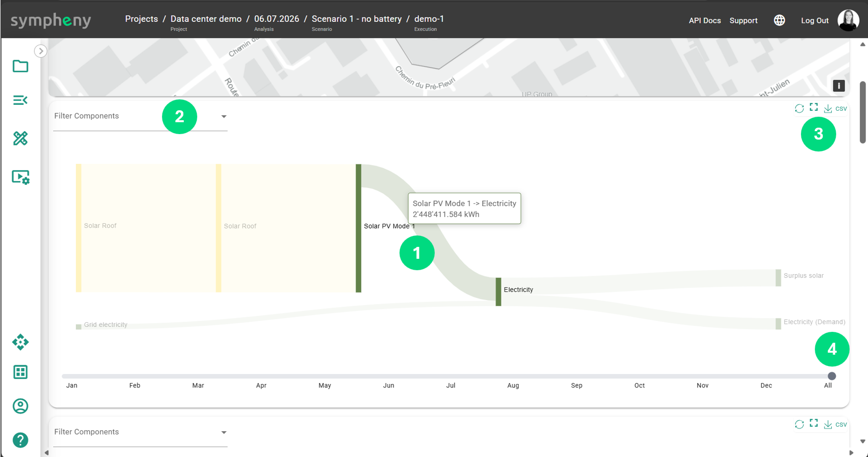Open the API Docs link
Viewport: 868px width, 457px height.
pyautogui.click(x=705, y=20)
